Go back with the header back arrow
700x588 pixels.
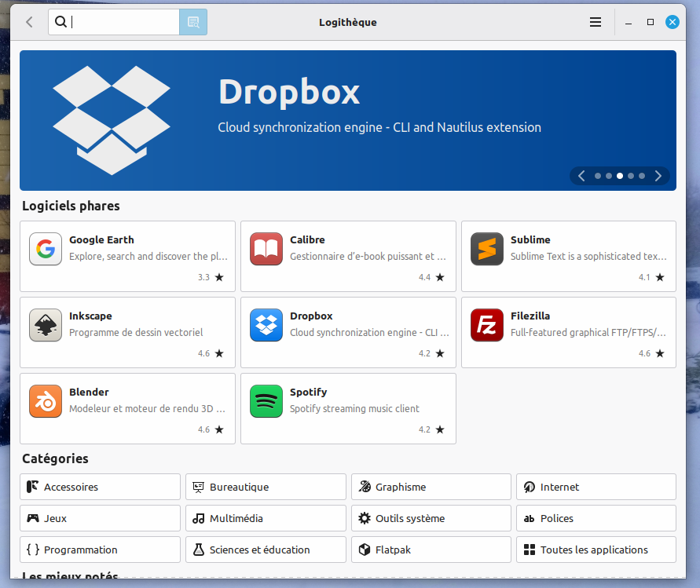point(30,22)
